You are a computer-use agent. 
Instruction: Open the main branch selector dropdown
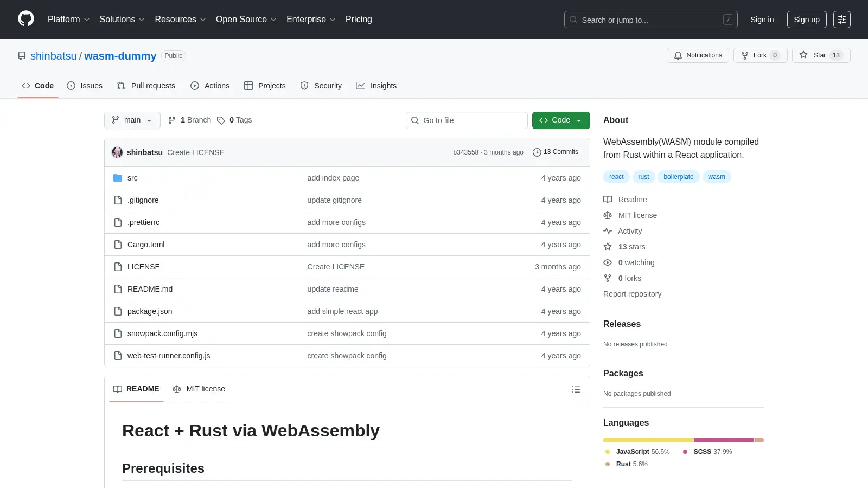(132, 120)
